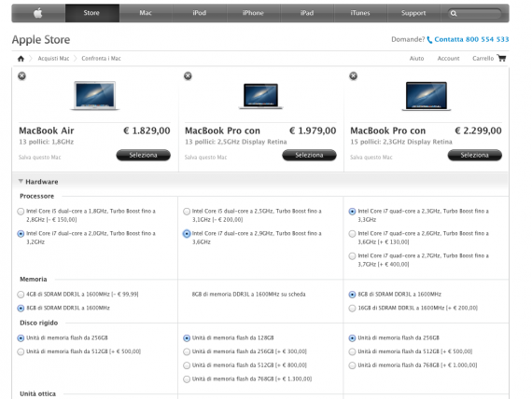Go to the iPod tab
The width and height of the screenshot is (532, 399).
click(x=200, y=13)
